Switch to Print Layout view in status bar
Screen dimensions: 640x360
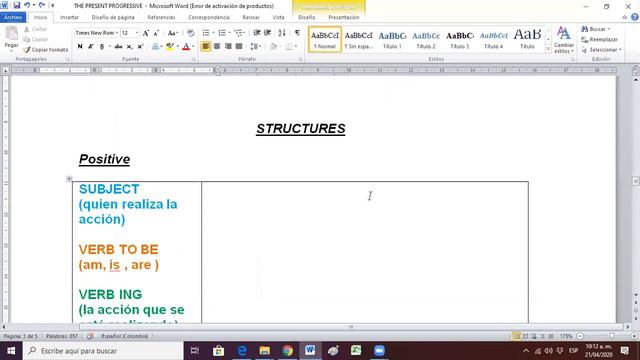(517, 336)
